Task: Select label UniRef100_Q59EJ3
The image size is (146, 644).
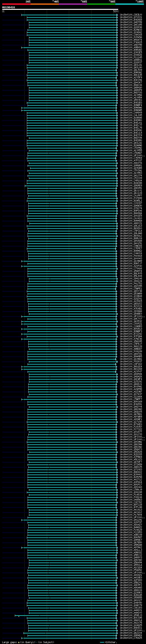Action: pos(131,615)
